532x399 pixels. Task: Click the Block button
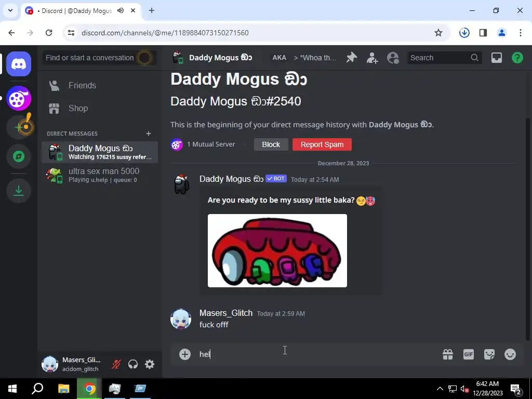click(271, 144)
